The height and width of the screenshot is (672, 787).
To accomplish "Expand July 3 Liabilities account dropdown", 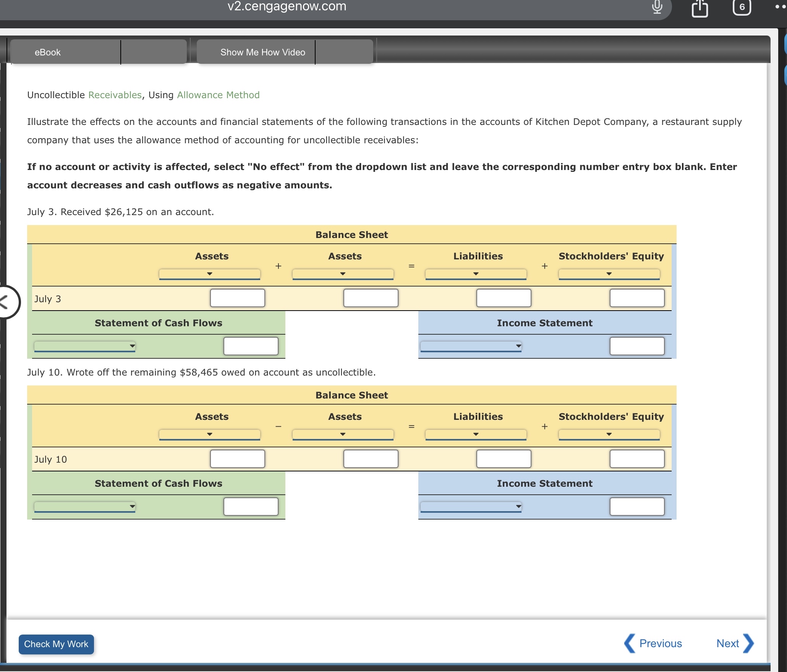I will point(476,274).
